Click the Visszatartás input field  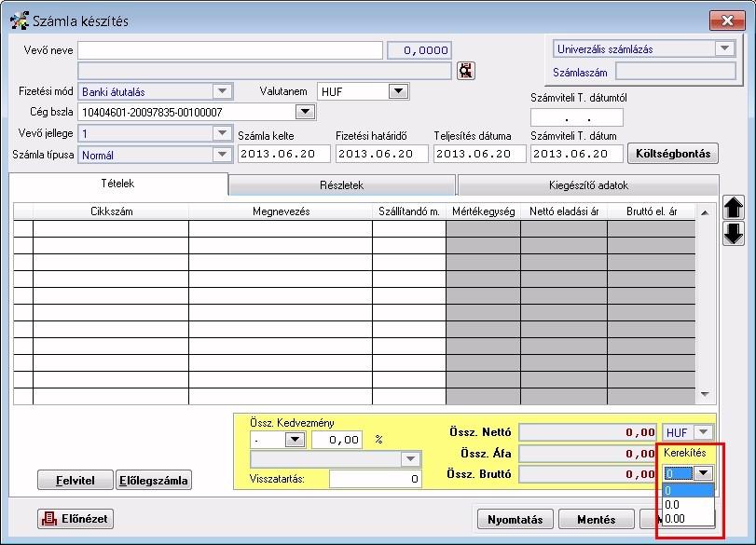(376, 479)
